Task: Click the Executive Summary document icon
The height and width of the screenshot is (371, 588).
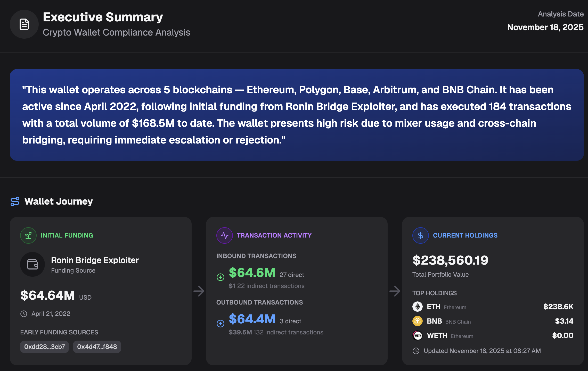Action: pyautogui.click(x=24, y=24)
